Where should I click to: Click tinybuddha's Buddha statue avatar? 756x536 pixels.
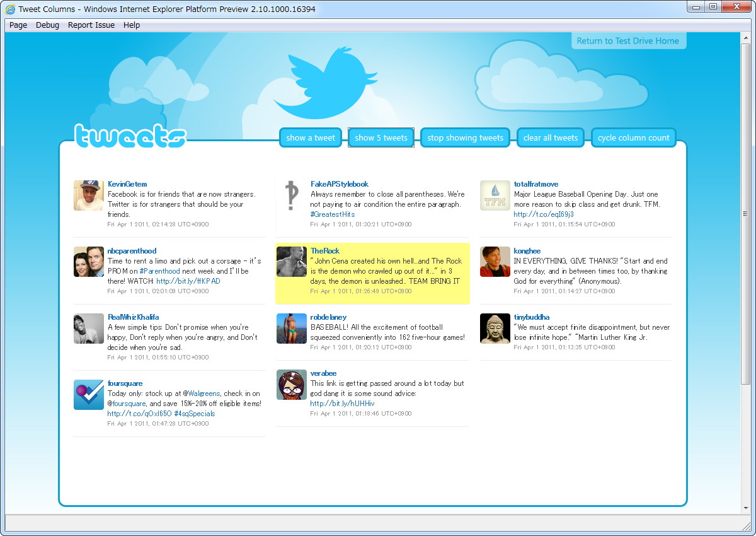(495, 328)
